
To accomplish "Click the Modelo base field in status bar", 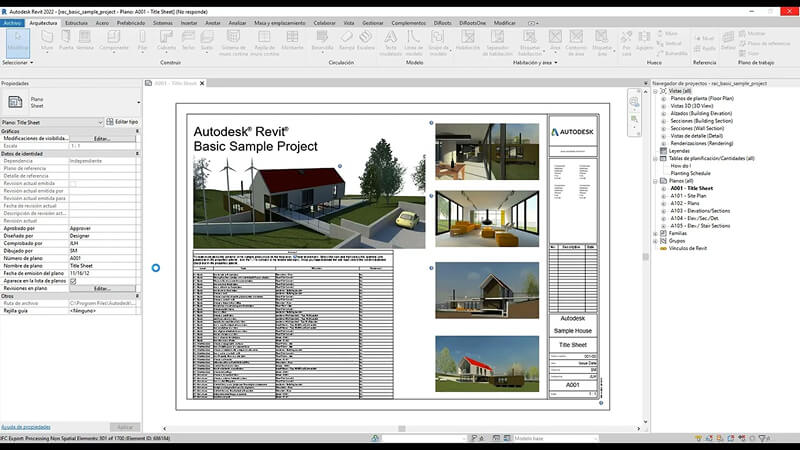I will pos(554,438).
